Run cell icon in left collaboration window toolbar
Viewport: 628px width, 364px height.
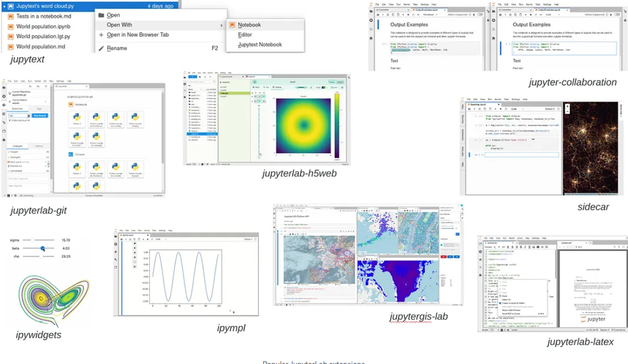403,15
